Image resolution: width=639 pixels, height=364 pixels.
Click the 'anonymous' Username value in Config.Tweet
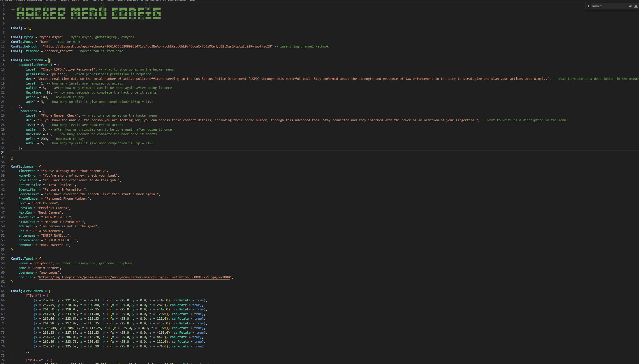coord(50,272)
